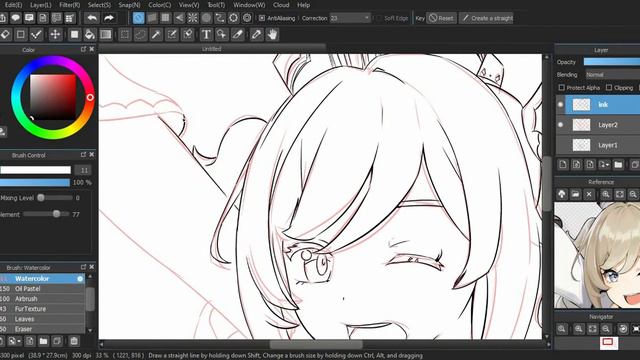The image size is (640, 360).
Task: Open the Blending mode dropdown
Action: (x=612, y=75)
